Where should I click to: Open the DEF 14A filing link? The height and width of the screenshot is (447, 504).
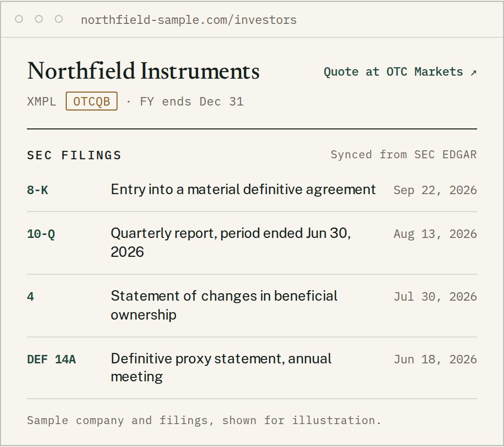(x=51, y=359)
